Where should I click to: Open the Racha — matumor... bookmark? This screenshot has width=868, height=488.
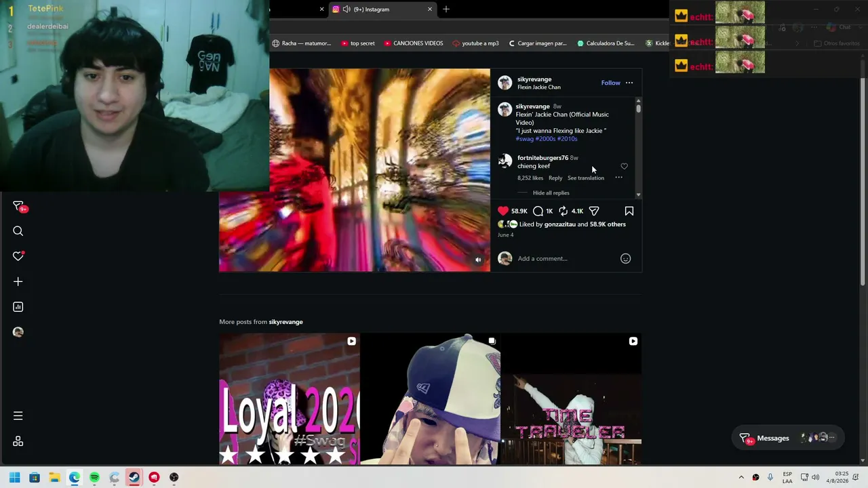tap(302, 43)
